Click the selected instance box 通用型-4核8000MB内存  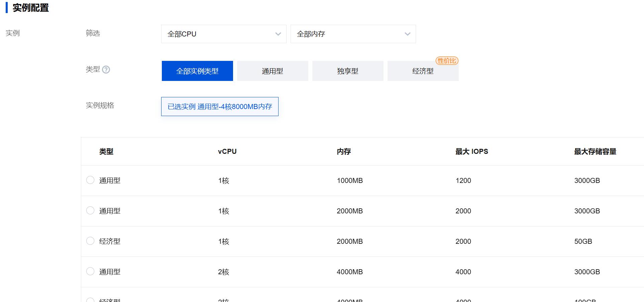click(x=220, y=106)
